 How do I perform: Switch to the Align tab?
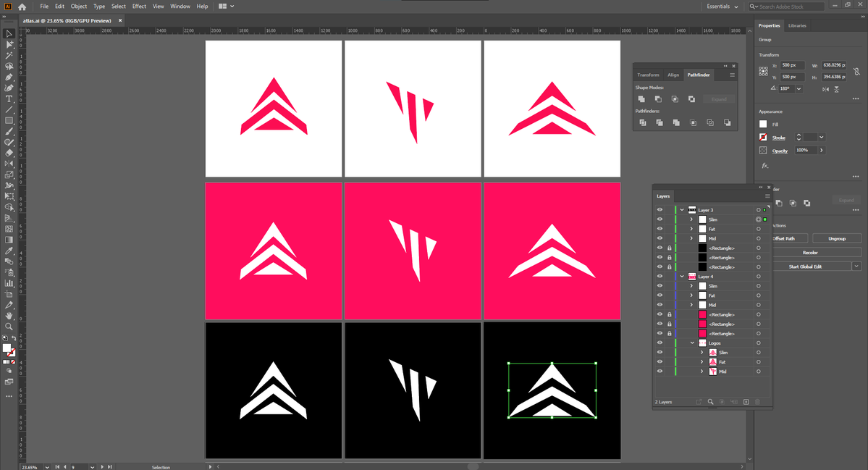coord(673,75)
